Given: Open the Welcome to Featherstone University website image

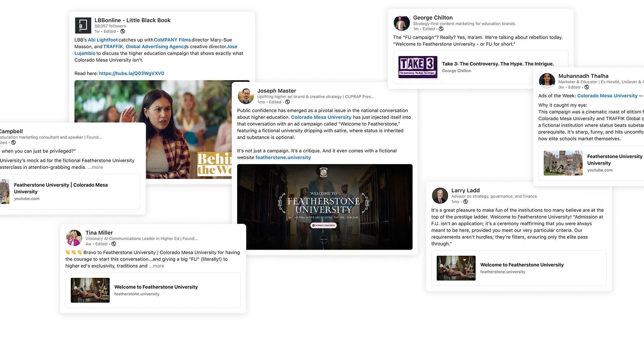Looking at the screenshot, I should click(x=325, y=207).
